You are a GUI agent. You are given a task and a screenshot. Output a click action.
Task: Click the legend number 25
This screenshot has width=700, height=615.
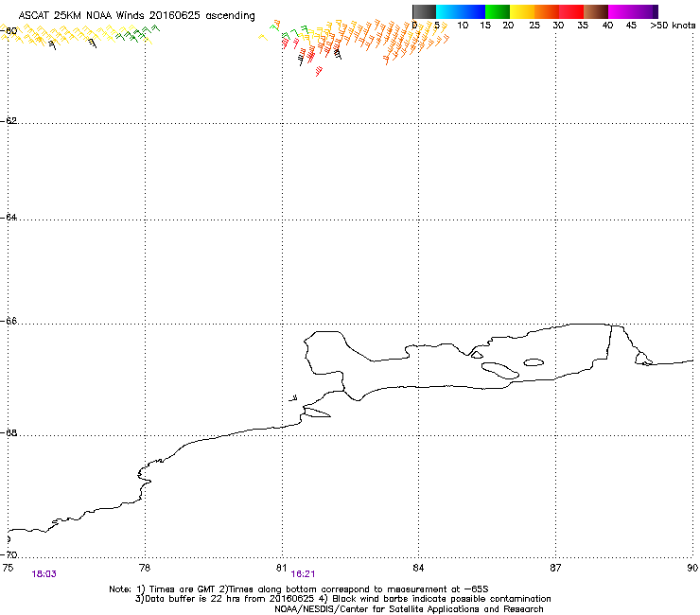click(x=534, y=26)
